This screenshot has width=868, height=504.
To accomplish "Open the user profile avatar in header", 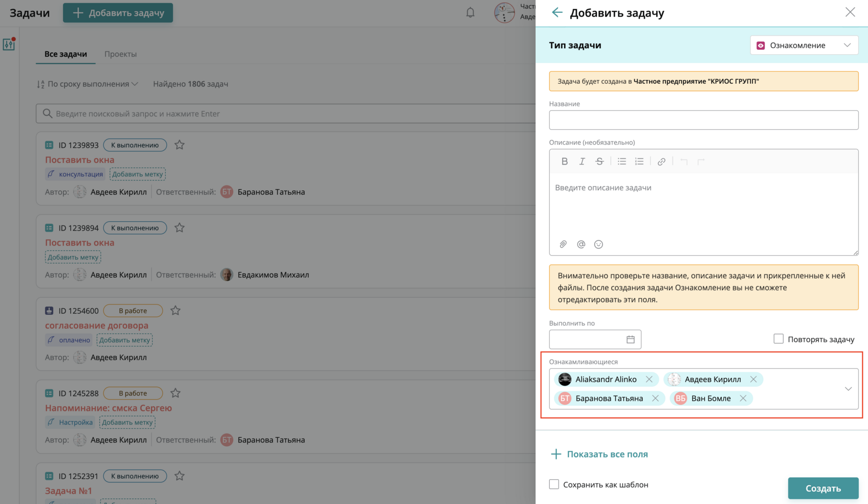I will (504, 12).
